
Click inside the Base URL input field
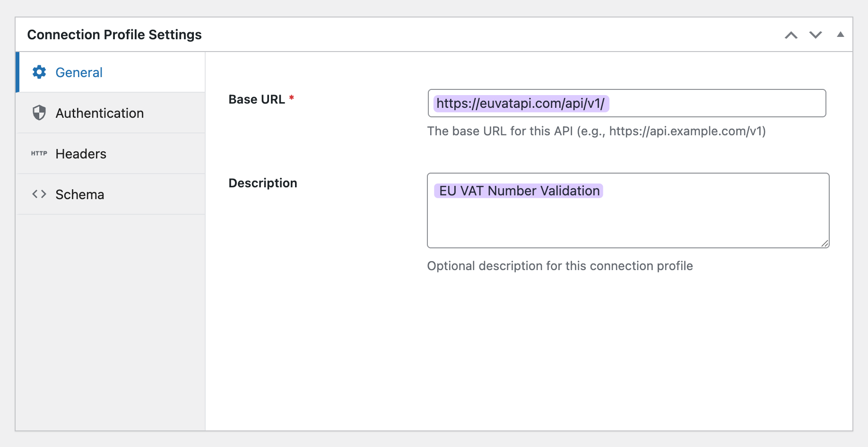click(x=709, y=103)
